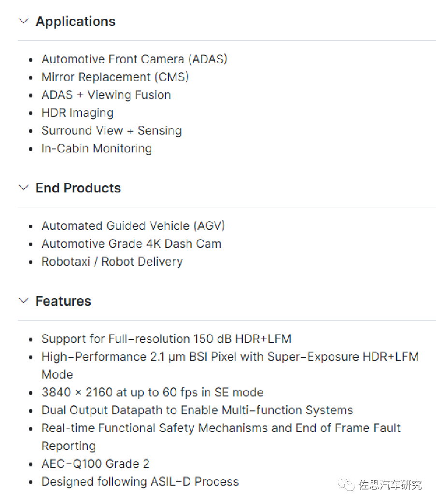Viewport: 436px width, 504px height.
Task: Click the End Products heading text
Action: pos(78,188)
